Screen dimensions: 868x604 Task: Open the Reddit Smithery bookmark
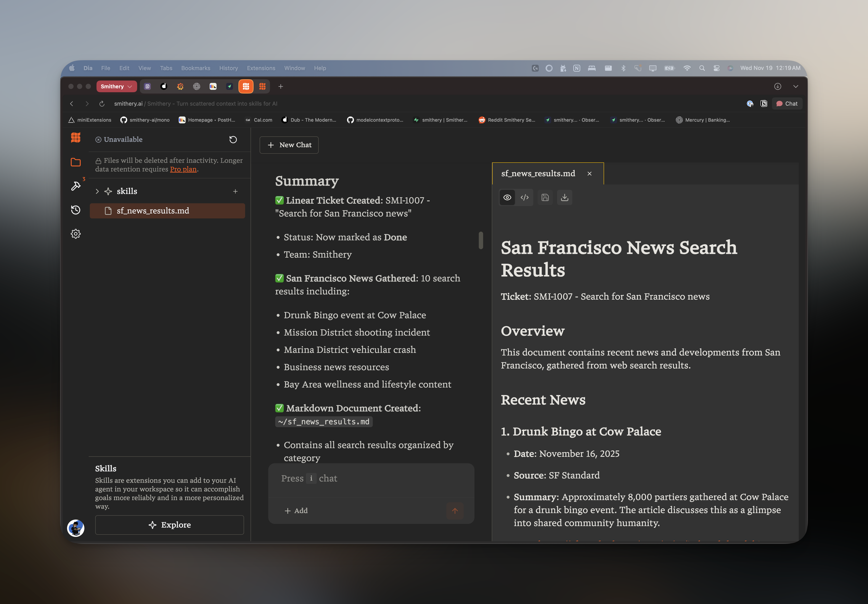click(507, 120)
